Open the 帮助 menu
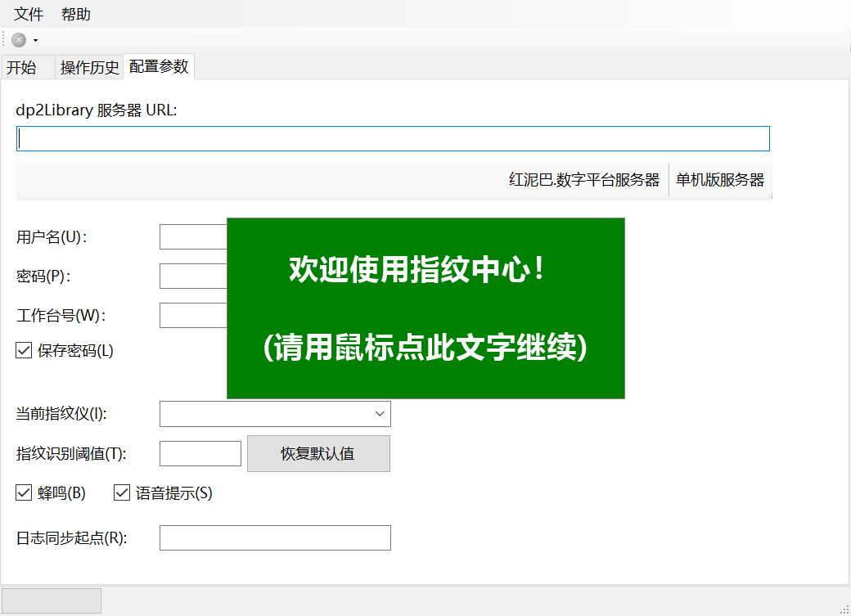 point(74,14)
